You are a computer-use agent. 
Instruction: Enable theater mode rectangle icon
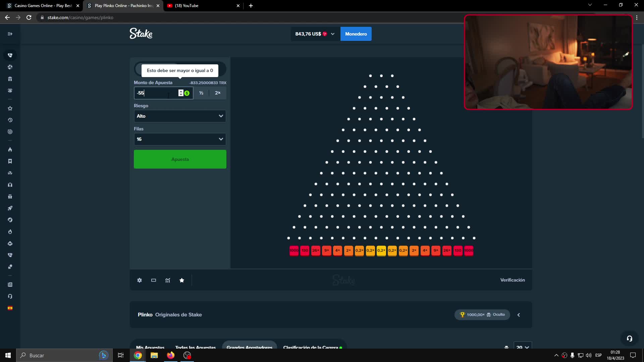(154, 280)
